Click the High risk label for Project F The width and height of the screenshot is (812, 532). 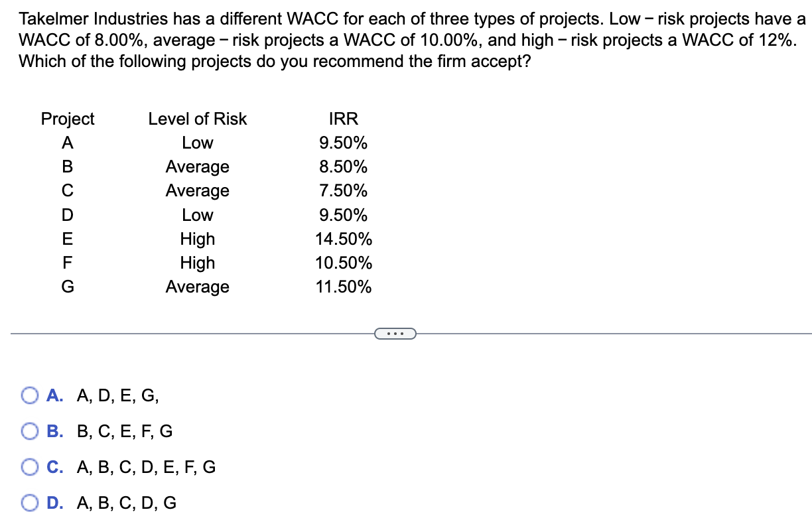(196, 263)
